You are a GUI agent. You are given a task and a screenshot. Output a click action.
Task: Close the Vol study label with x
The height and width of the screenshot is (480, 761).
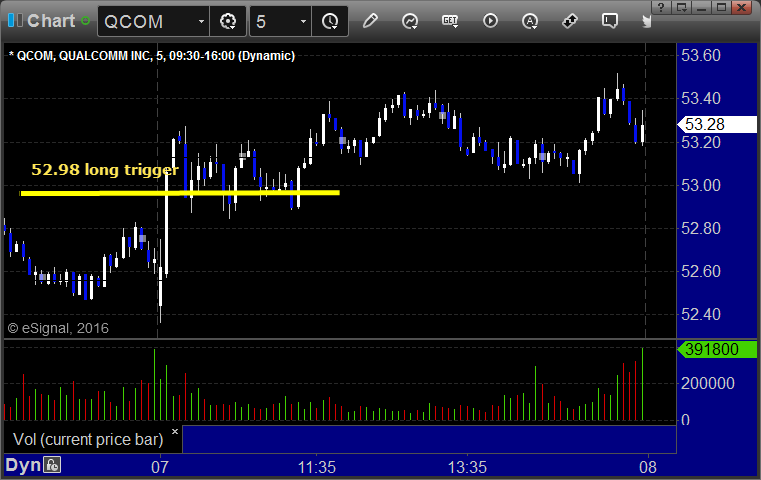pos(175,431)
